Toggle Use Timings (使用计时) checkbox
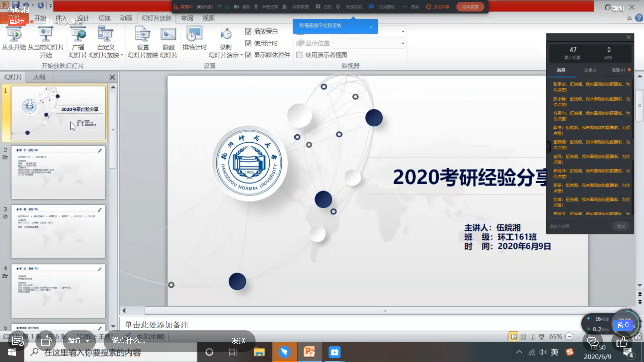Screen dimensions: 644x362 click(248, 43)
